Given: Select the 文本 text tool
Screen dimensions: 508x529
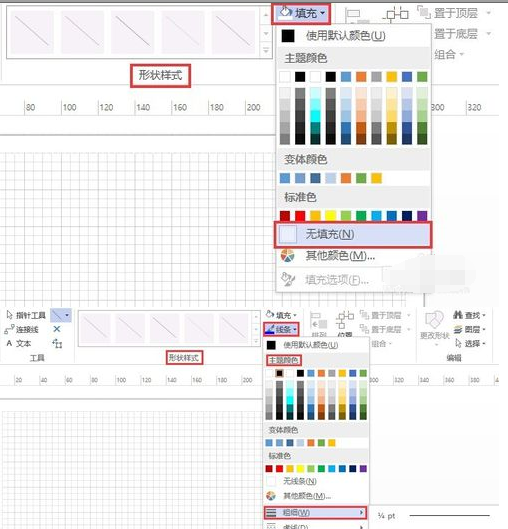Looking at the screenshot, I should [19, 343].
